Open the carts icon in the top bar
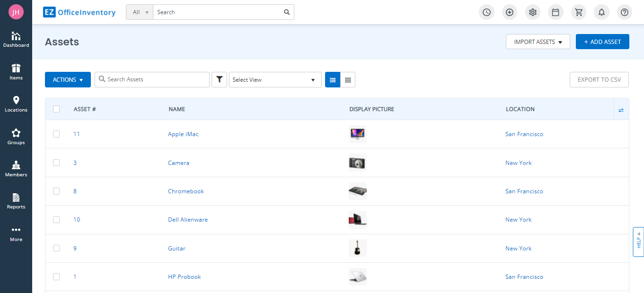This screenshot has height=293, width=644. 578,12
